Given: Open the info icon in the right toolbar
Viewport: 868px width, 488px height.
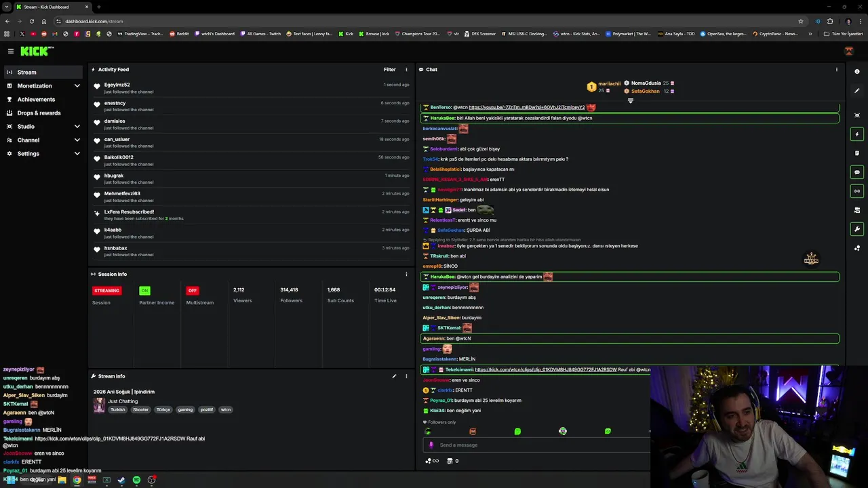Looking at the screenshot, I should 857,71.
